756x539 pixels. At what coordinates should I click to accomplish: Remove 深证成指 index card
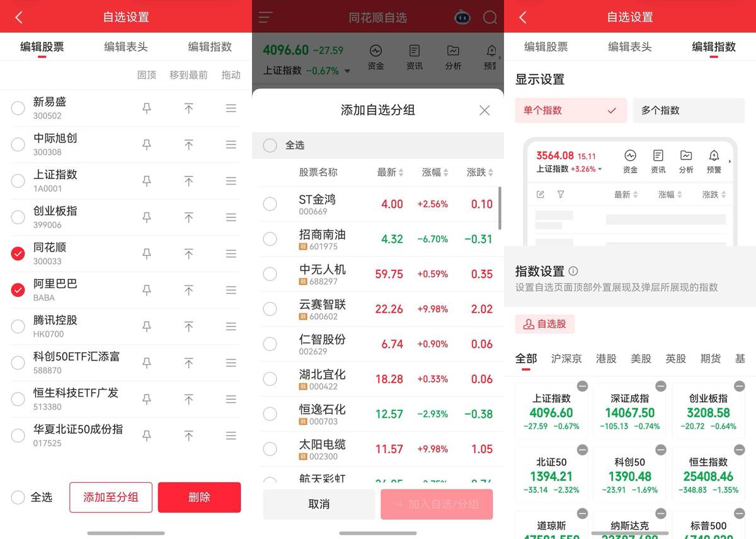point(661,386)
